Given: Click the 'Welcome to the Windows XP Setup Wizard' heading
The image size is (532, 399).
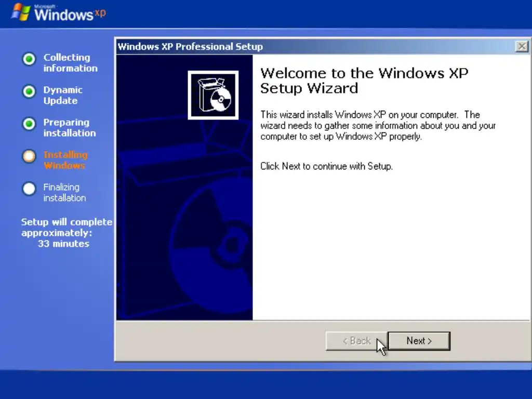Looking at the screenshot, I should pyautogui.click(x=364, y=81).
